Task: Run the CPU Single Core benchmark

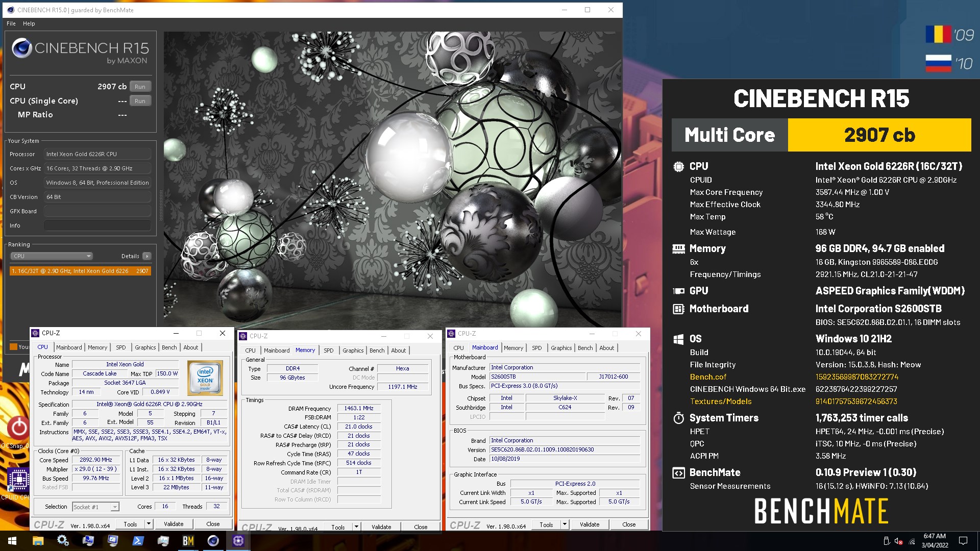Action: 140,101
